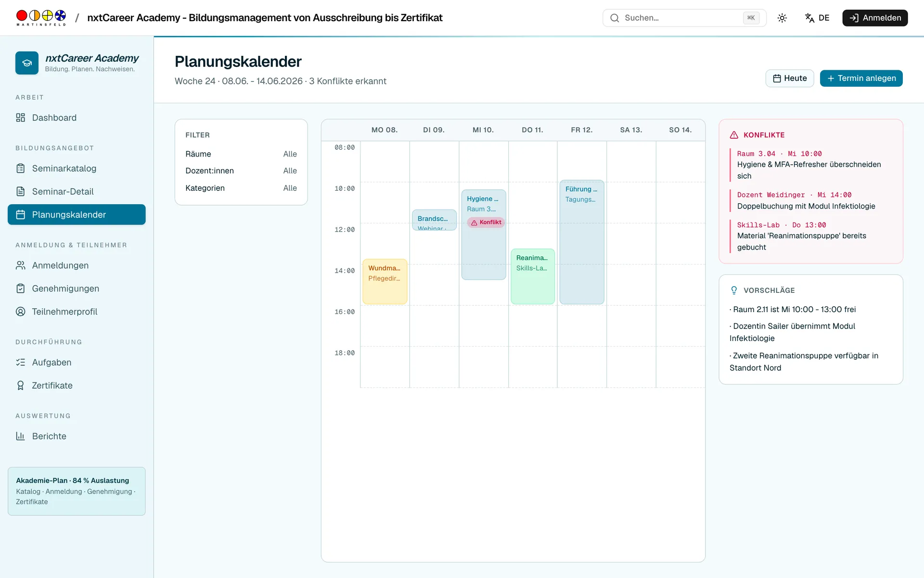
Task: Click the Konflikt badge on Hygiene event
Action: click(x=486, y=223)
